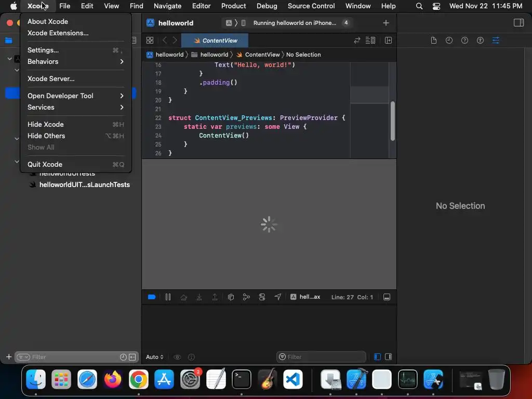Screen dimensions: 532x399
Task: Add a new tab with plus button
Action: (386, 23)
